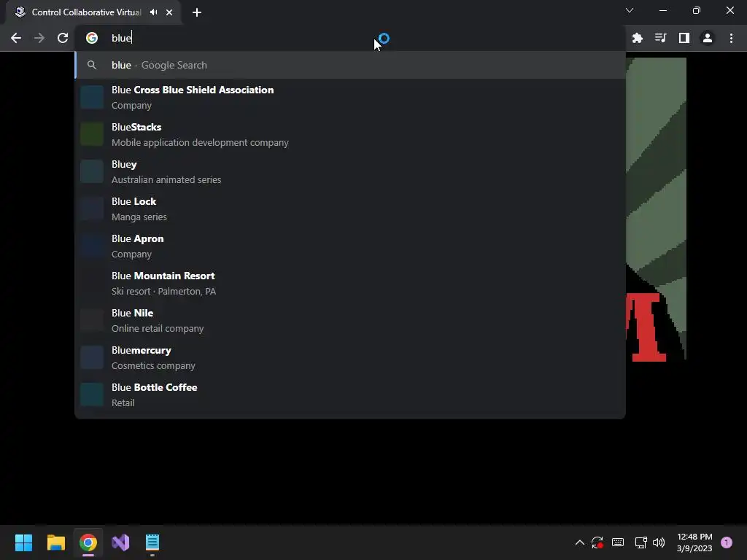The height and width of the screenshot is (560, 747).
Task: Click the BlueStacks suggestion thumbnail
Action: click(92, 134)
